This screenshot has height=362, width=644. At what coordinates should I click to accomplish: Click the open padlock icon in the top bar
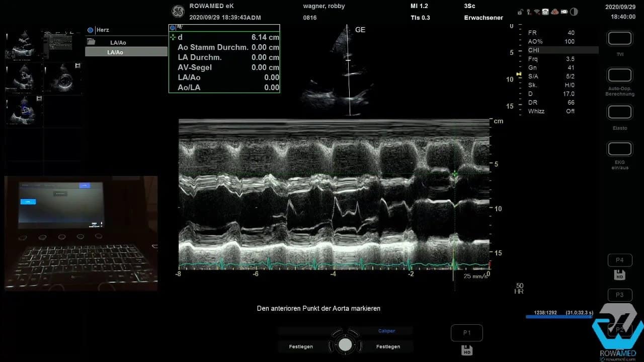coord(520,12)
